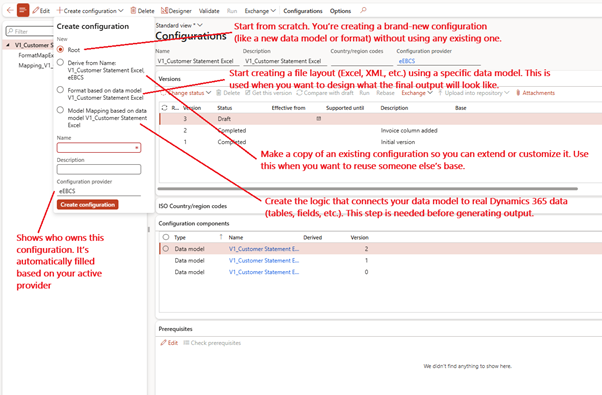Expand Upload into repository dropdown

point(473,93)
